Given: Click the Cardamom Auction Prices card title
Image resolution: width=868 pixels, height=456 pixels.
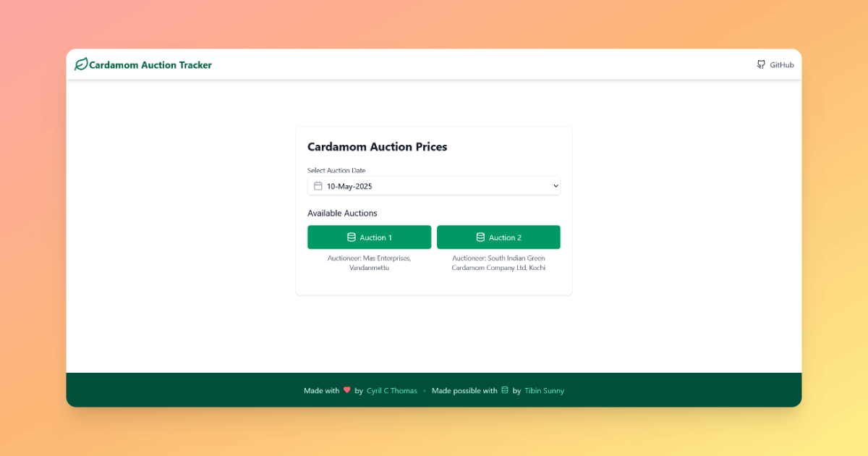Looking at the screenshot, I should point(378,147).
